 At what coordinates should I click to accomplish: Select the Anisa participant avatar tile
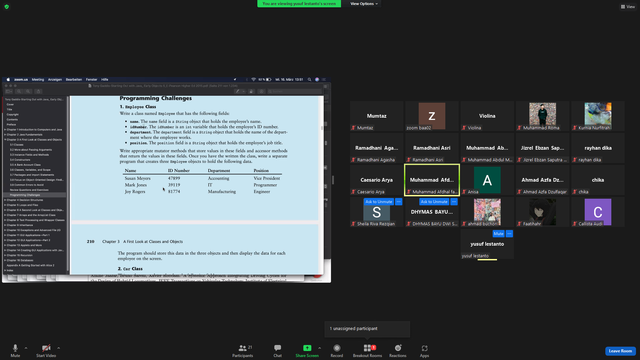(487, 180)
